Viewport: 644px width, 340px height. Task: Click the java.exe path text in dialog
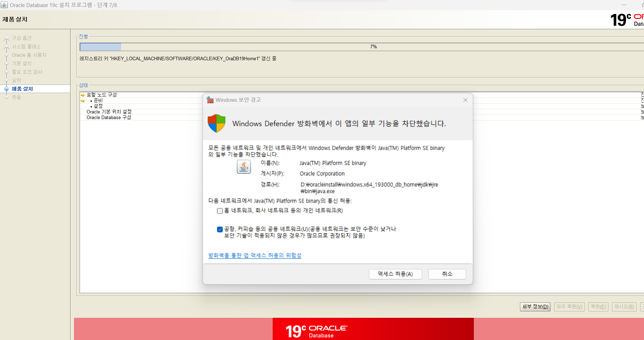click(x=369, y=188)
